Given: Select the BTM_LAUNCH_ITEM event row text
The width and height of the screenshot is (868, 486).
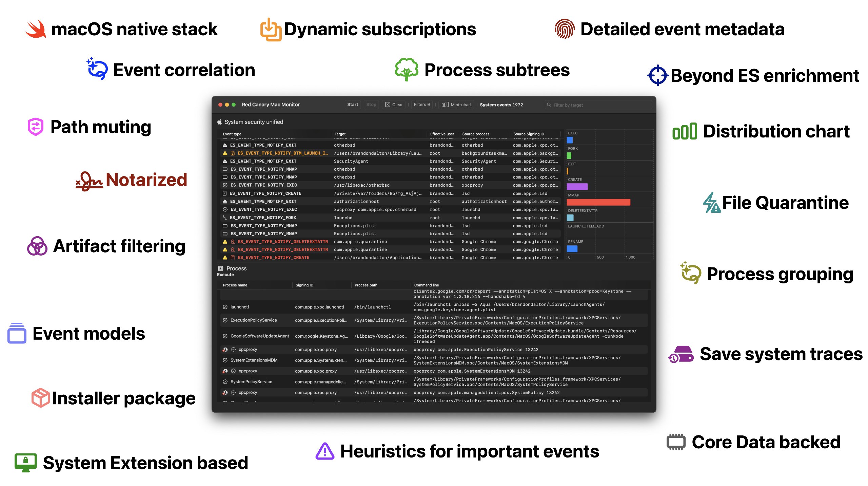Looking at the screenshot, I should [x=283, y=153].
